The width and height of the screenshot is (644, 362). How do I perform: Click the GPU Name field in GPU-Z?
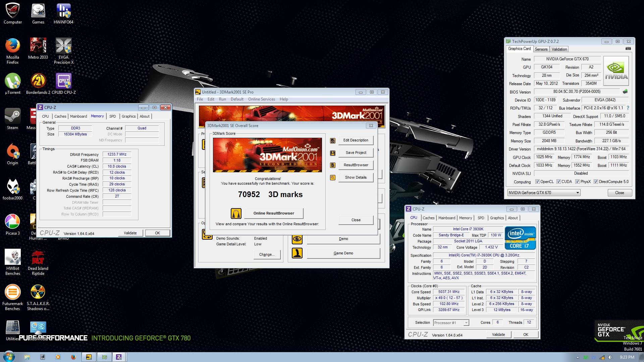pyautogui.click(x=567, y=59)
